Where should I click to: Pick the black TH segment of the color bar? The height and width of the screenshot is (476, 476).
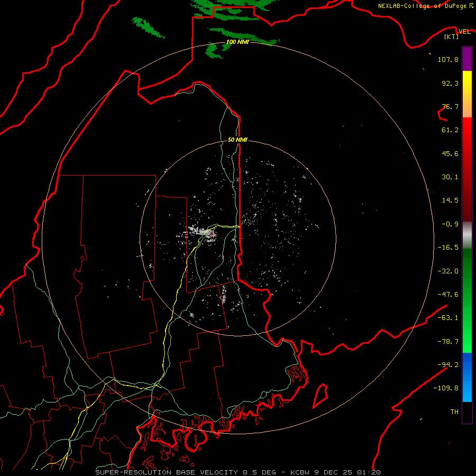[x=467, y=412]
